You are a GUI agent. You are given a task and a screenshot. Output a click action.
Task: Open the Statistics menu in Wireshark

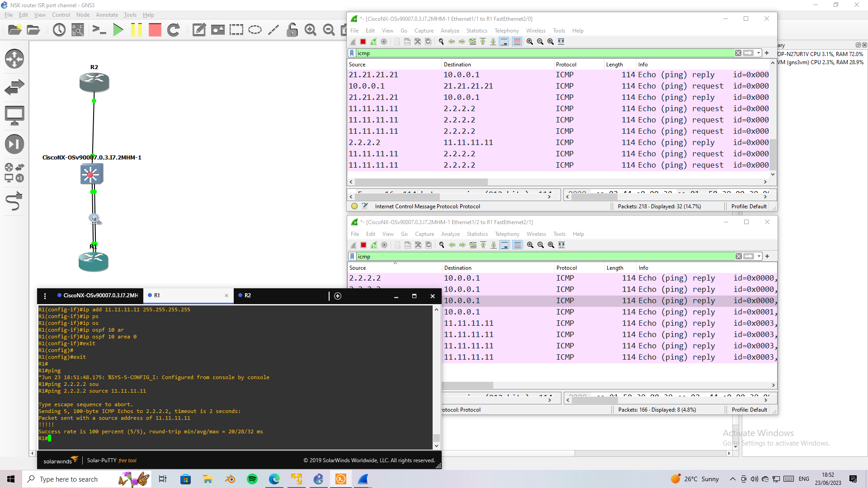pyautogui.click(x=476, y=30)
